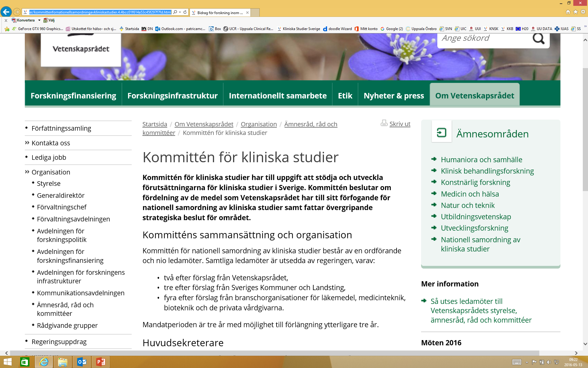The height and width of the screenshot is (368, 588).
Task: Open the PowerPoint taskbar icon
Action: 101,362
